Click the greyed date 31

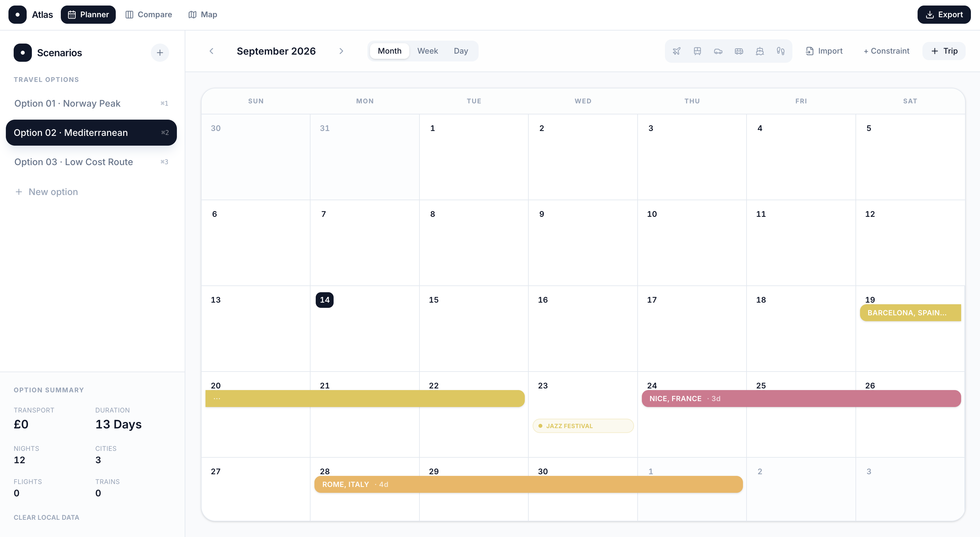pyautogui.click(x=324, y=128)
